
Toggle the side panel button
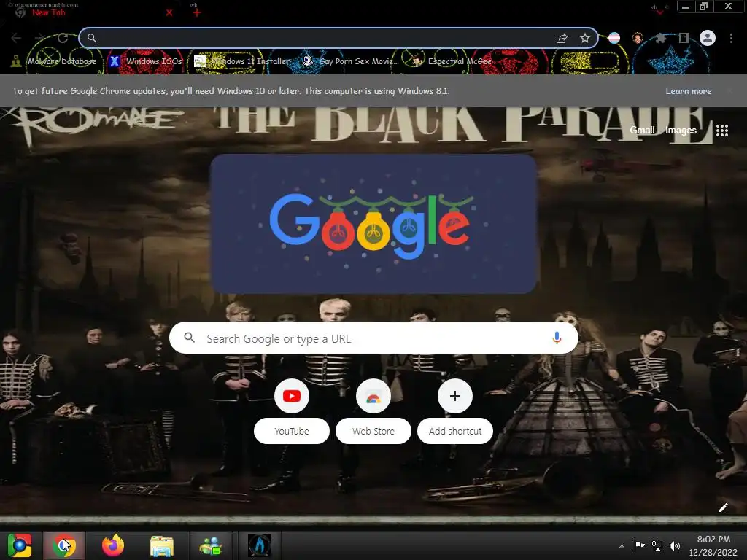(x=684, y=38)
